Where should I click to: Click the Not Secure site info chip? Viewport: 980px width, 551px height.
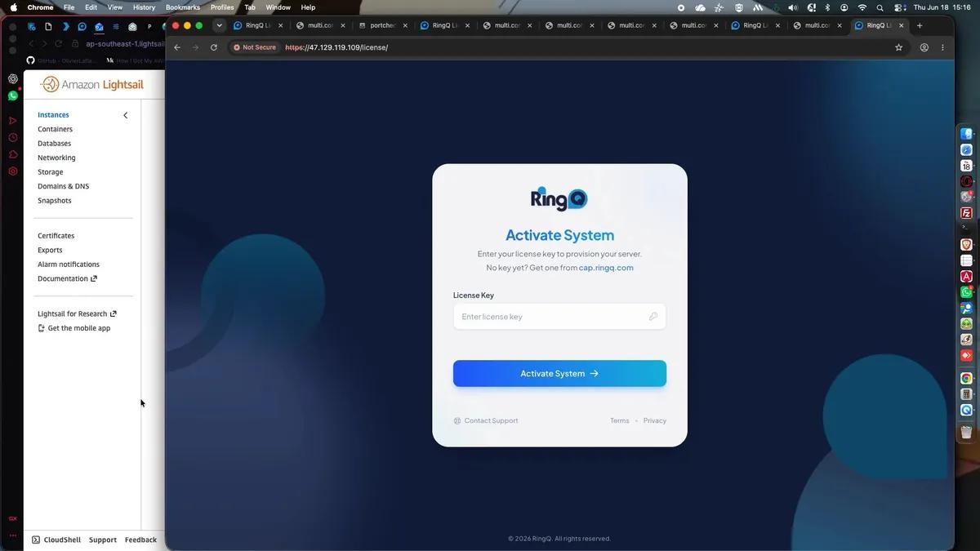click(255, 47)
